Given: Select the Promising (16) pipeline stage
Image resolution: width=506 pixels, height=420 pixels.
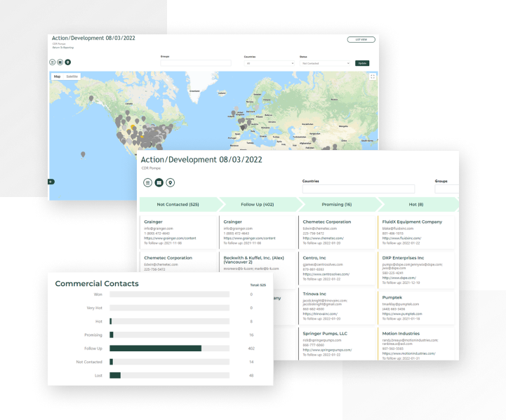Looking at the screenshot, I should pos(338,204).
